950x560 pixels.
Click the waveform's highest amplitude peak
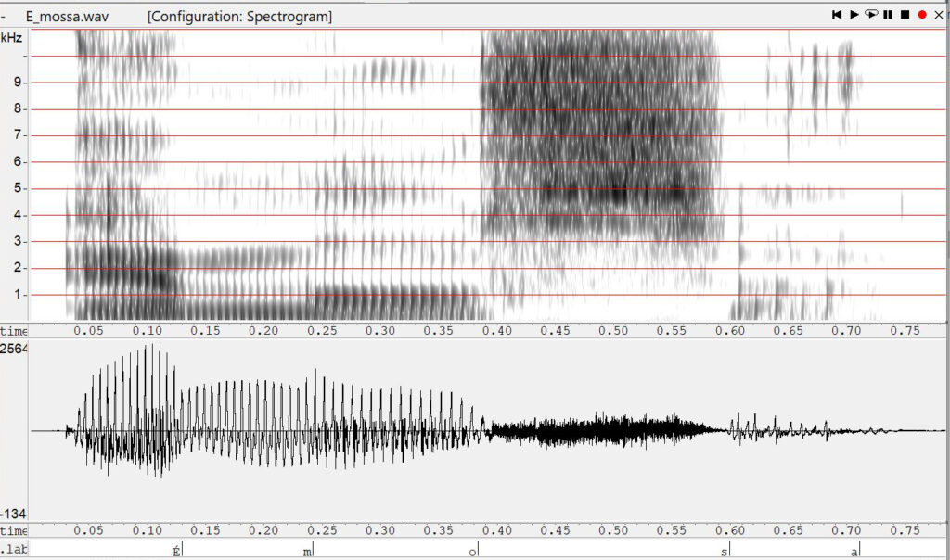coord(159,344)
